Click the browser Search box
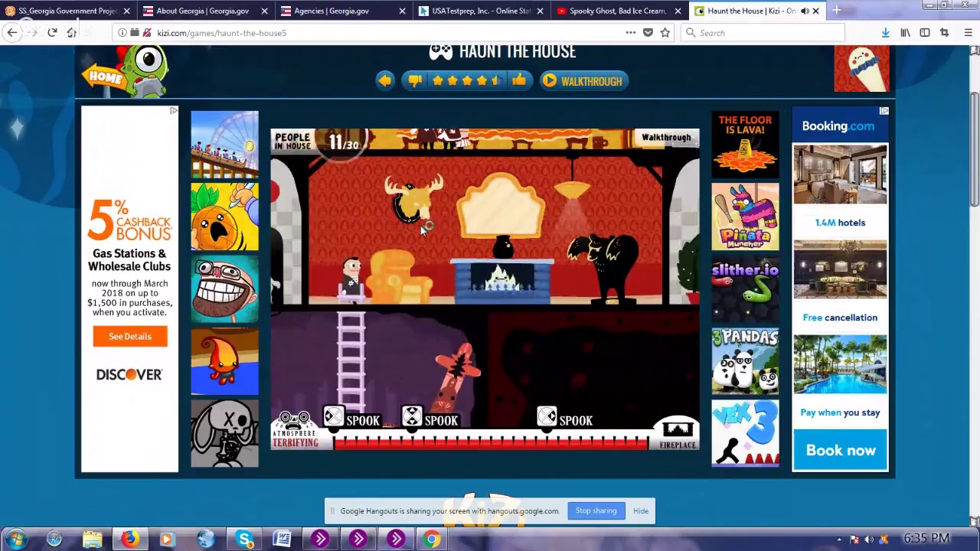 click(763, 33)
